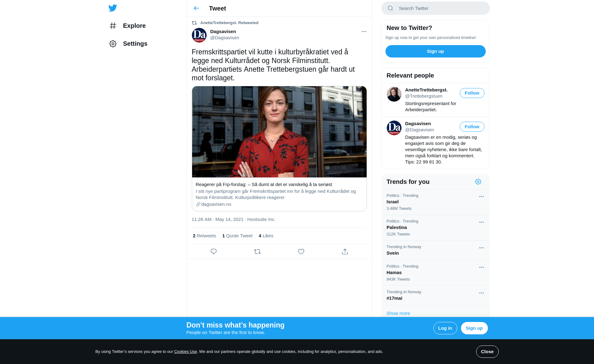Image resolution: width=594 pixels, height=364 pixels.
Task: Open the Palestina trend
Action: coord(436,228)
